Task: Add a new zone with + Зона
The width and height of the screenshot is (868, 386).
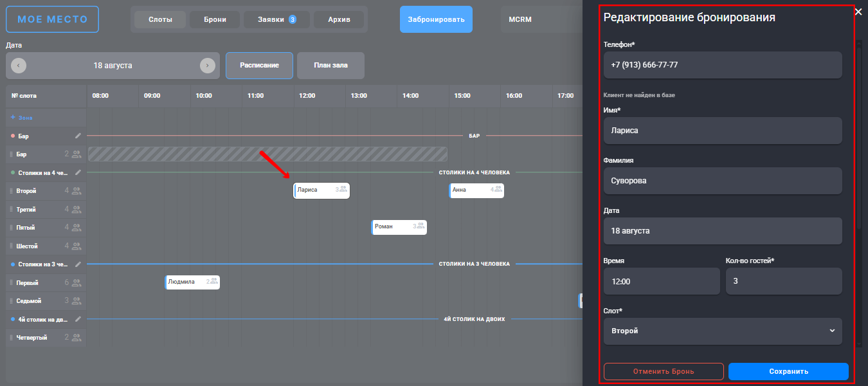Action: click(x=21, y=118)
